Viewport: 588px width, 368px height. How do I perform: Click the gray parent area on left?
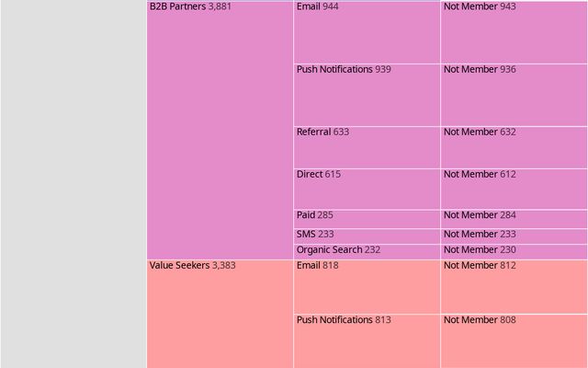pyautogui.click(x=73, y=184)
